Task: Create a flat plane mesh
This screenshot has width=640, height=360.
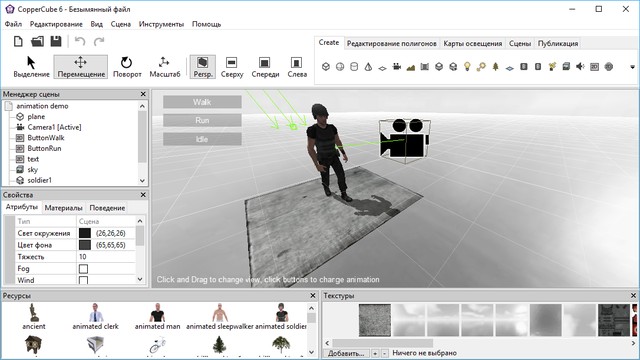Action: 382,68
